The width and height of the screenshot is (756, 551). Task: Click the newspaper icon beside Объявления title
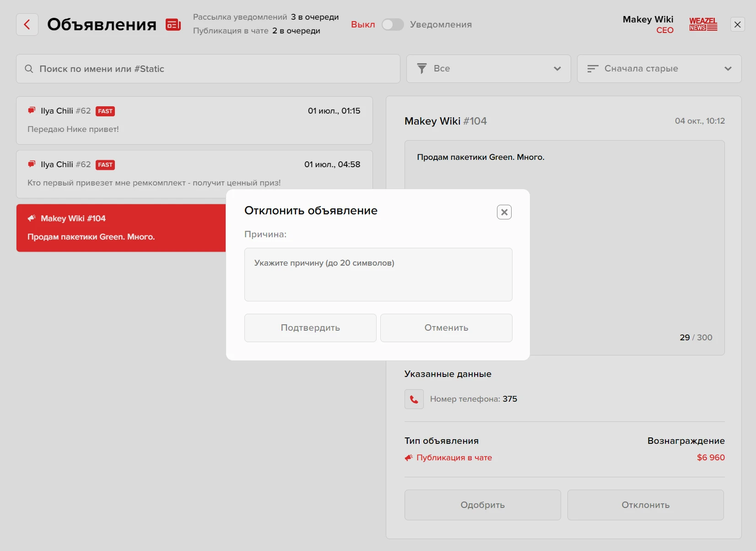173,25
